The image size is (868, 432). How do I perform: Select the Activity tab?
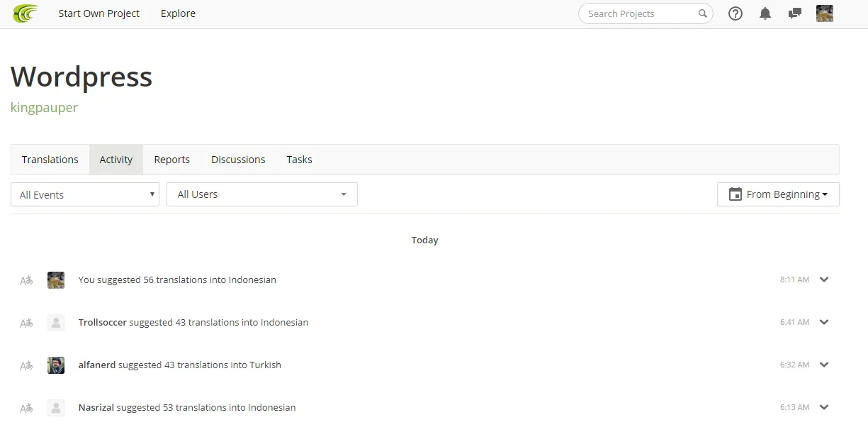pyautogui.click(x=116, y=160)
